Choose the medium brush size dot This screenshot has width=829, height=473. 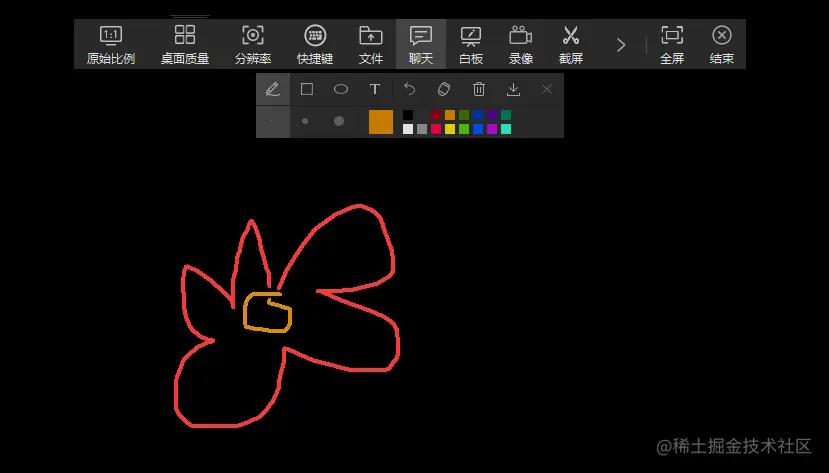pos(305,121)
